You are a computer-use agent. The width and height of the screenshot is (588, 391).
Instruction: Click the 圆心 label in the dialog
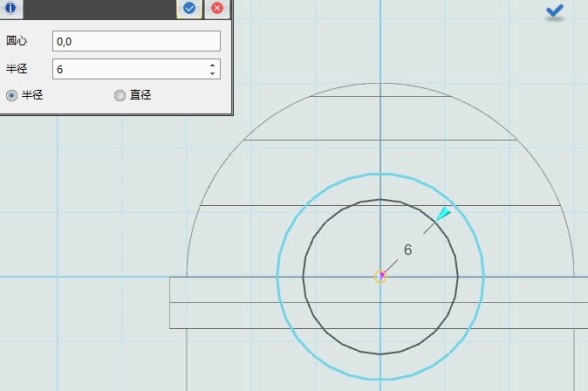tap(16, 41)
